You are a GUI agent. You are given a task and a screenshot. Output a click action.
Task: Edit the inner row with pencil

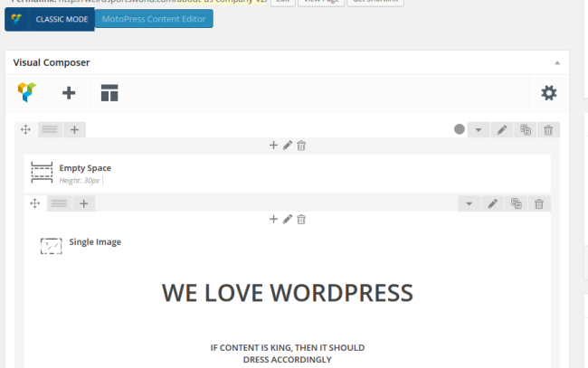pos(492,203)
